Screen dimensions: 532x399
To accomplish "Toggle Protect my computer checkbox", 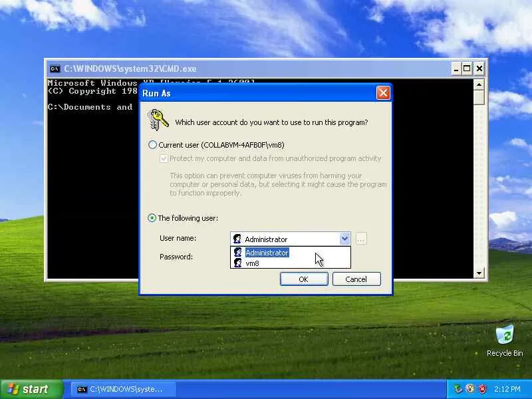I will 164,158.
